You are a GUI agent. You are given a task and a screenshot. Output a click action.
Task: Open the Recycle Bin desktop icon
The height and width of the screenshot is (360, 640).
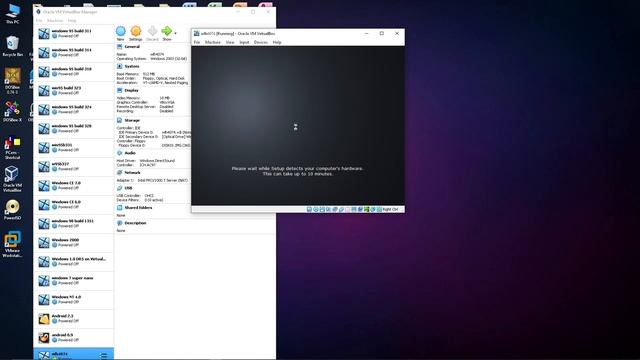click(x=12, y=46)
